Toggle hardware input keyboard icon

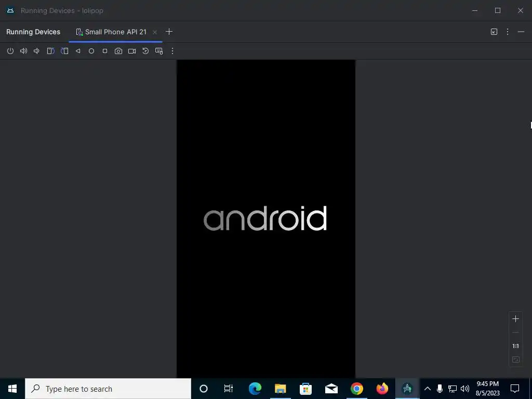159,51
